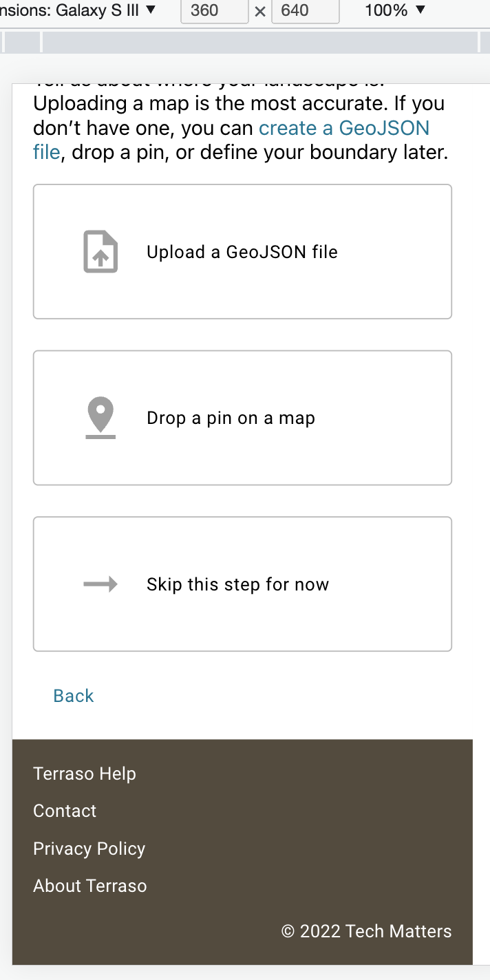Select 'Drop a pin on a map' option

coord(242,418)
